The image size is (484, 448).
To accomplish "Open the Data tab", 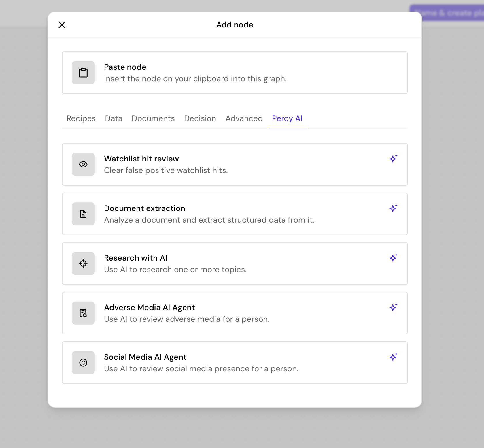I will (114, 118).
